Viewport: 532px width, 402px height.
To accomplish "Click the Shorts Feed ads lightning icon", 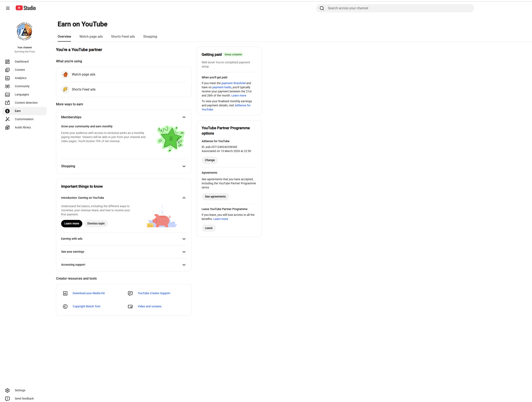I will [65, 89].
